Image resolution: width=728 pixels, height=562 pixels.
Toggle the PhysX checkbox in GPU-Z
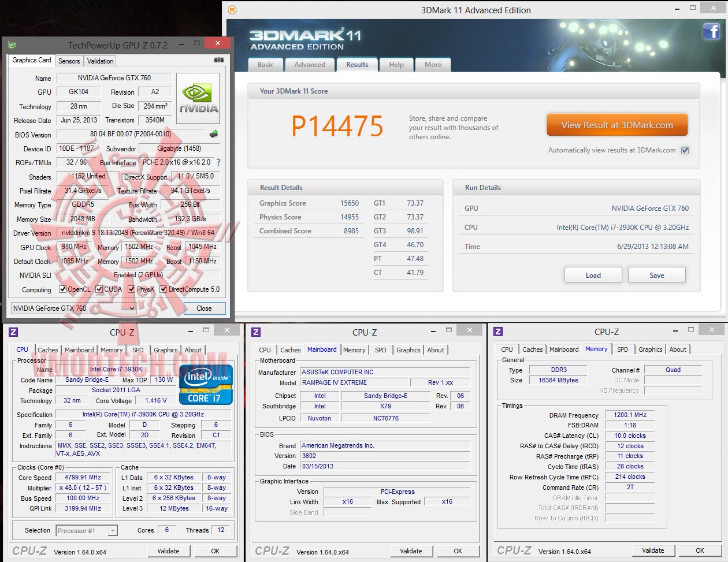point(132,289)
